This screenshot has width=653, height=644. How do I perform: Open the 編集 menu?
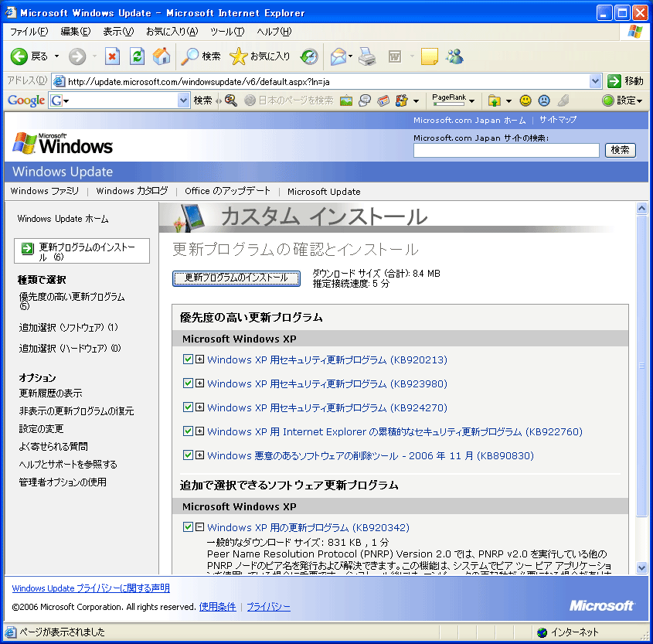pyautogui.click(x=76, y=32)
